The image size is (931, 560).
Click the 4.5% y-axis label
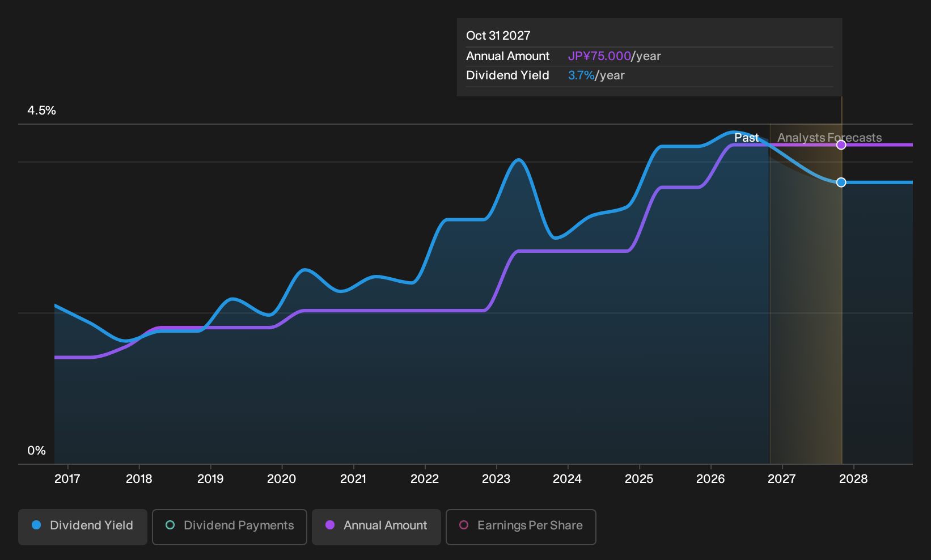click(42, 111)
